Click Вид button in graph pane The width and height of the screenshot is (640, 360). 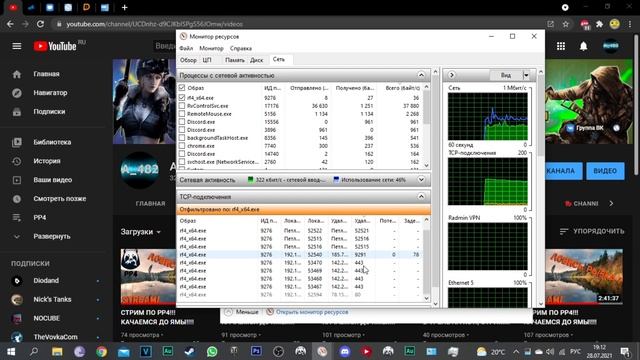point(506,75)
